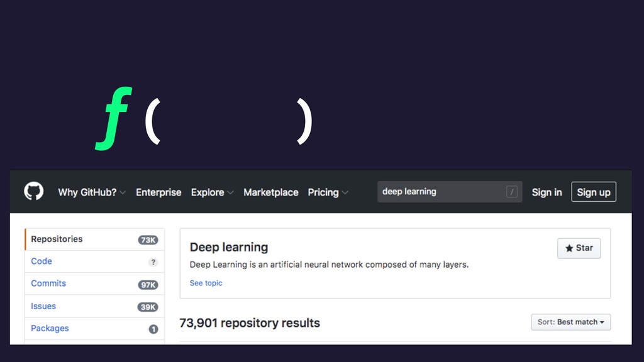This screenshot has height=362, width=644.
Task: Click the Packages count badge showing 1
Action: pos(153,329)
